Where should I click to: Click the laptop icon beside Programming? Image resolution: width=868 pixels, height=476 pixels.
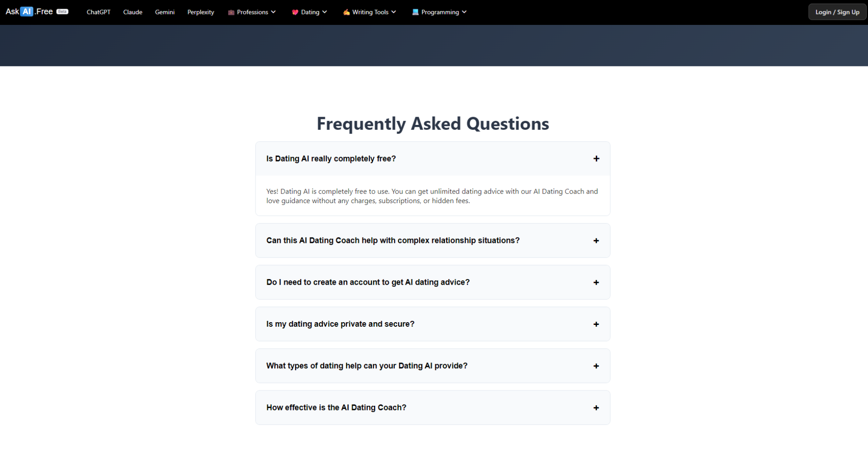pyautogui.click(x=415, y=12)
